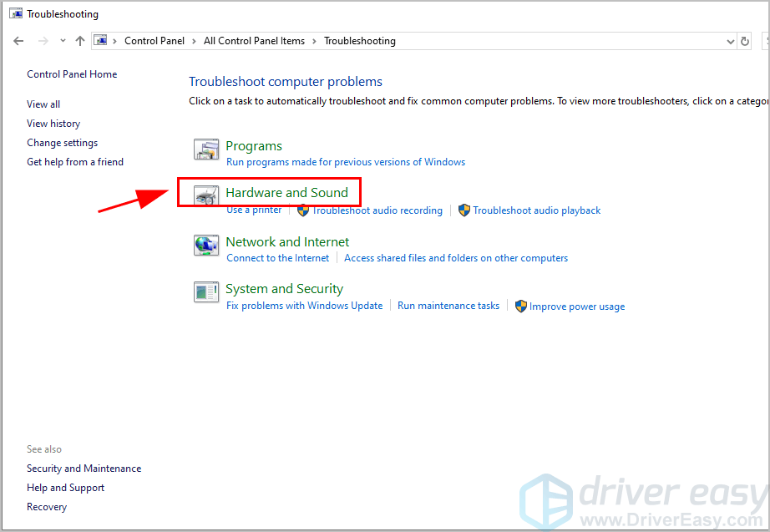Click the Programs category icon

205,149
